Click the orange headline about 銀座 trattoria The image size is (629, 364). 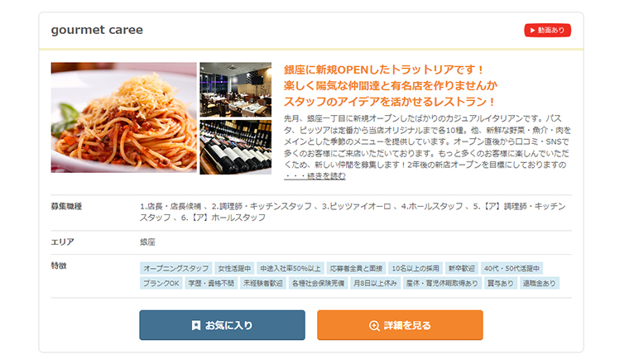point(391,85)
